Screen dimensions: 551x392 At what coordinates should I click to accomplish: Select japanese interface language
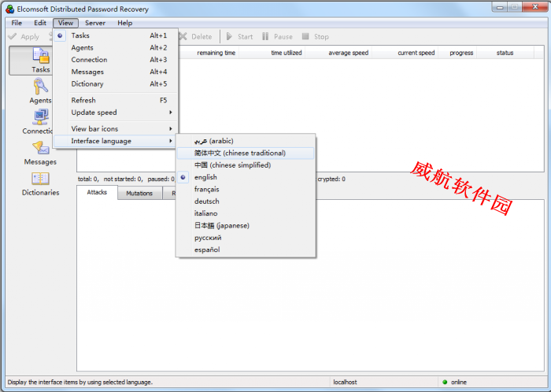coord(246,225)
